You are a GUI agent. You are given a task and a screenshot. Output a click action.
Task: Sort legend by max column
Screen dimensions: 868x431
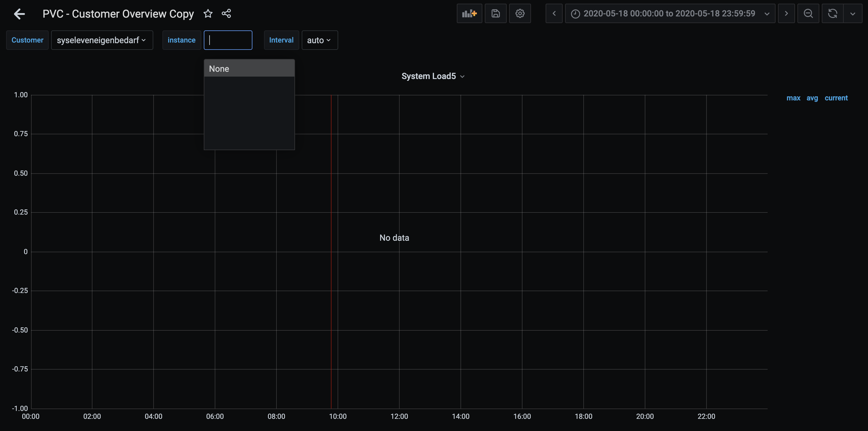[x=793, y=98]
